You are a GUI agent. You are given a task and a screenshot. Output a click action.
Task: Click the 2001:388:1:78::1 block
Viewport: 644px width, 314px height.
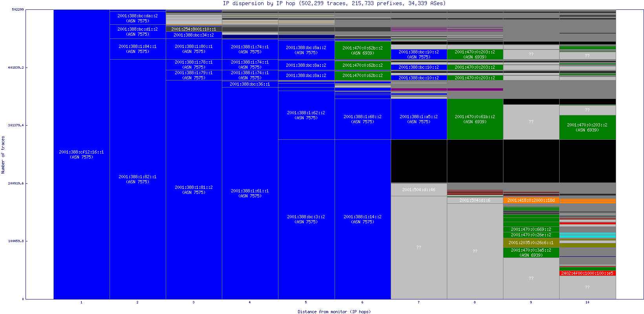coord(194,65)
